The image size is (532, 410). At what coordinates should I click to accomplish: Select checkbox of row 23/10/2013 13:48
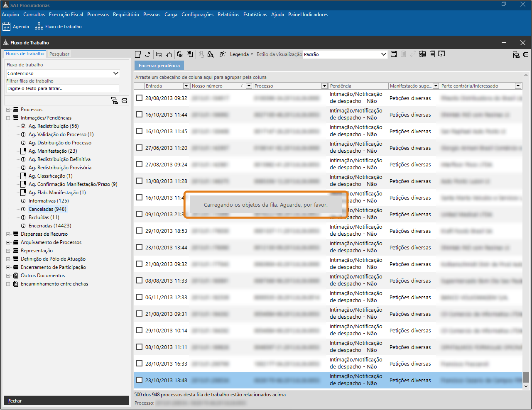coord(140,380)
